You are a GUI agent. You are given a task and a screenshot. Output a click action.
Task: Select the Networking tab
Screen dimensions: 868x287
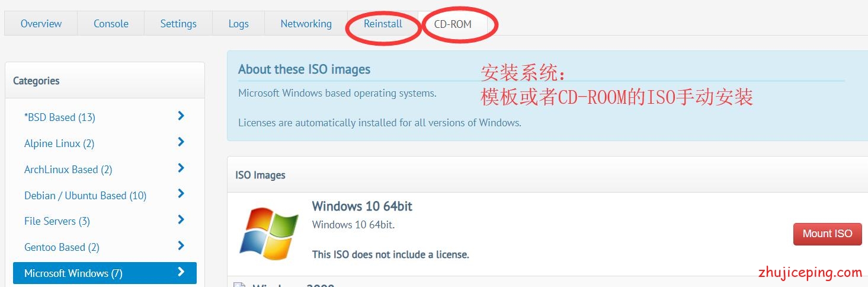click(x=306, y=24)
